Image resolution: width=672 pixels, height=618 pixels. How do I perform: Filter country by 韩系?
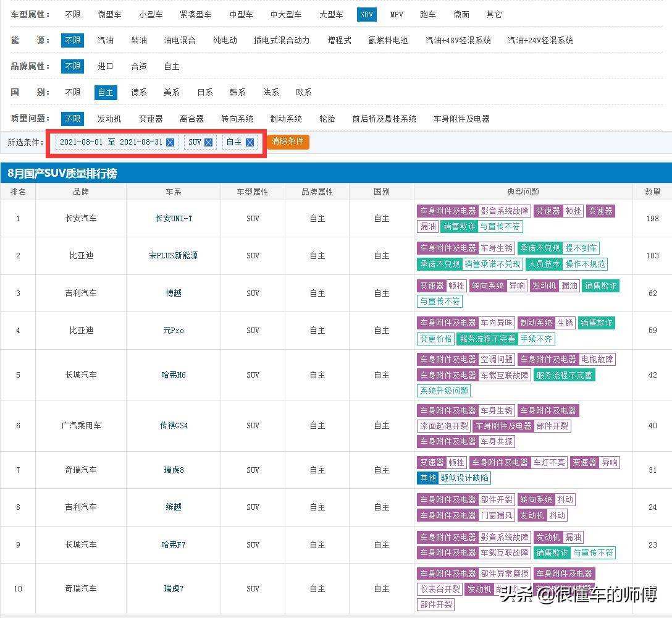[238, 92]
